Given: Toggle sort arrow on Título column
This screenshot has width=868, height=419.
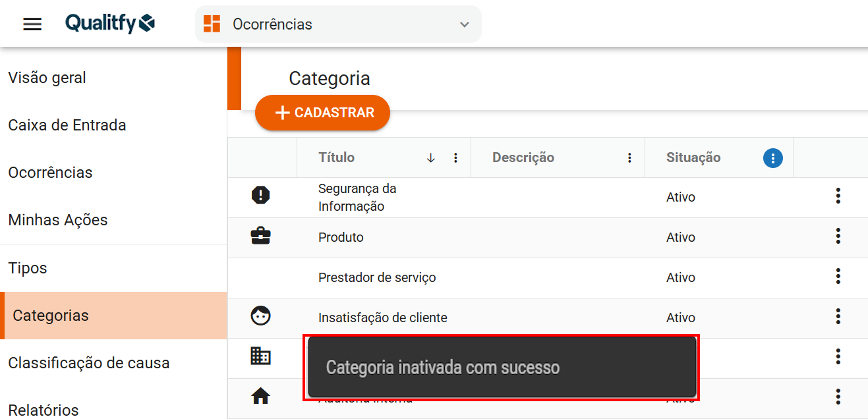Looking at the screenshot, I should [431, 158].
